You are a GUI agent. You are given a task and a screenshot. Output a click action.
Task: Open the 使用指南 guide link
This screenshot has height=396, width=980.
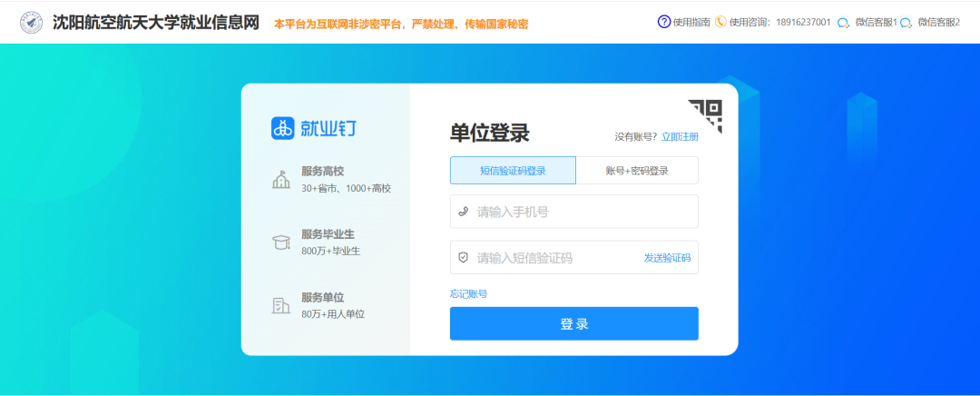point(691,23)
